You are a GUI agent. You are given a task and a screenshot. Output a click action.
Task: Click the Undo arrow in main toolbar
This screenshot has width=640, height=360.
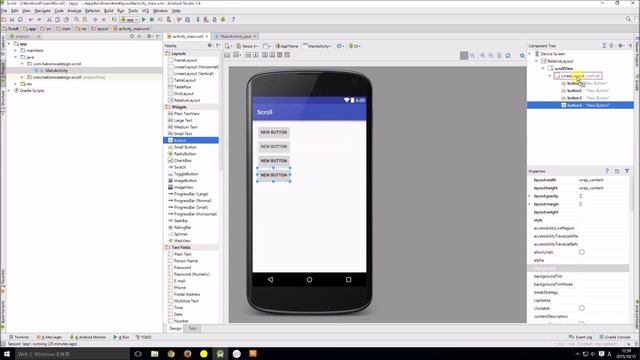pyautogui.click(x=31, y=20)
